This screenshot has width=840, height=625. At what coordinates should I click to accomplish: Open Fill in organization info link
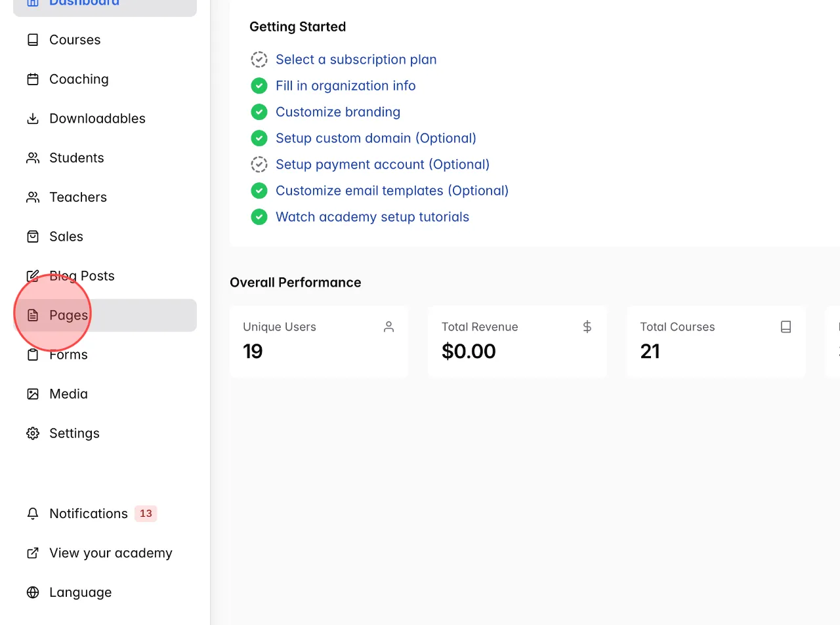click(346, 86)
